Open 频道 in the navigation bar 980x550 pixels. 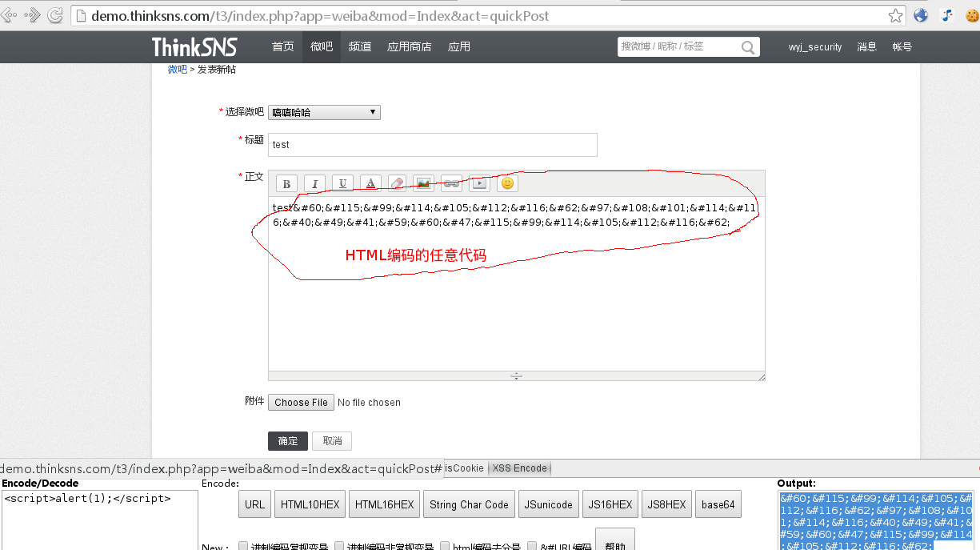coord(360,47)
